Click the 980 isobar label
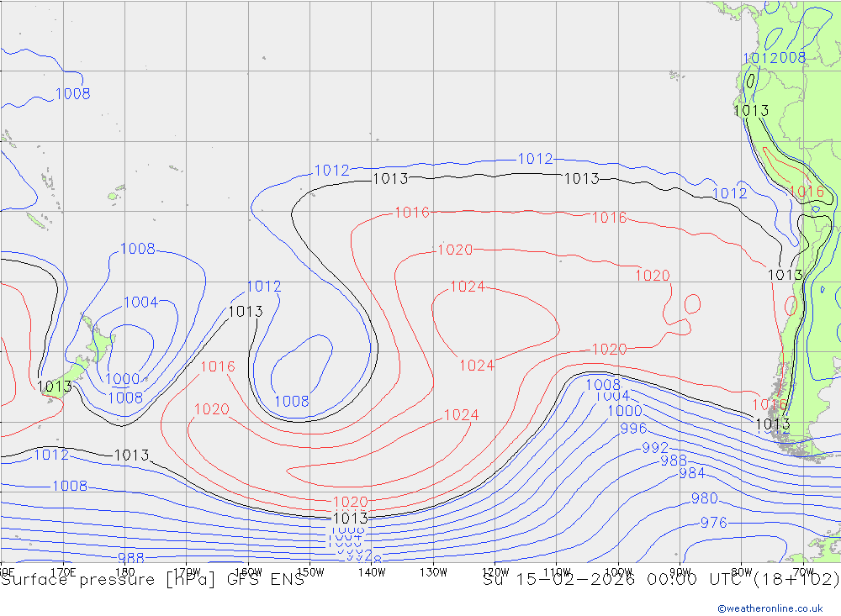Screen dimensions: 841x616 tap(704, 498)
